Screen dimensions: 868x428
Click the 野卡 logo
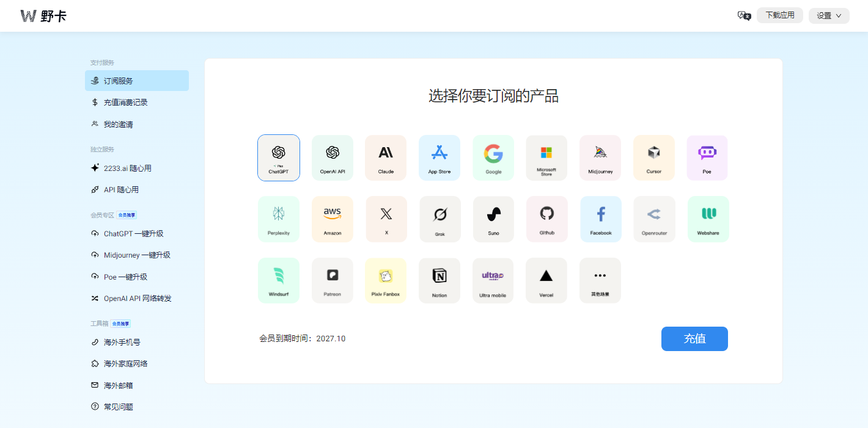pos(43,15)
